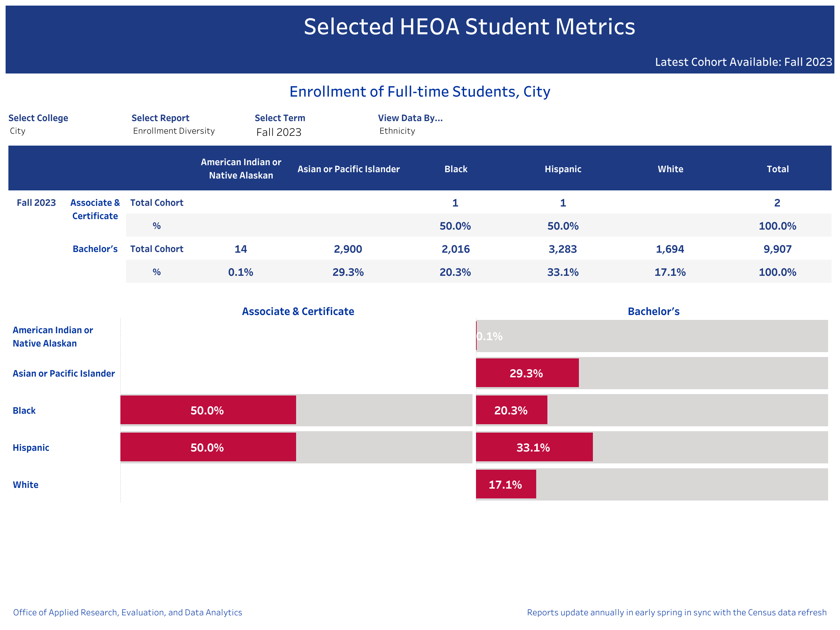The width and height of the screenshot is (840, 630).
Task: Click the Selected HEOA Student Metrics title
Action: 469,27
